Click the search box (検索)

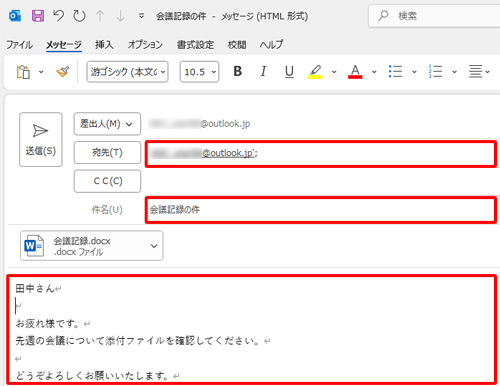coord(434,16)
